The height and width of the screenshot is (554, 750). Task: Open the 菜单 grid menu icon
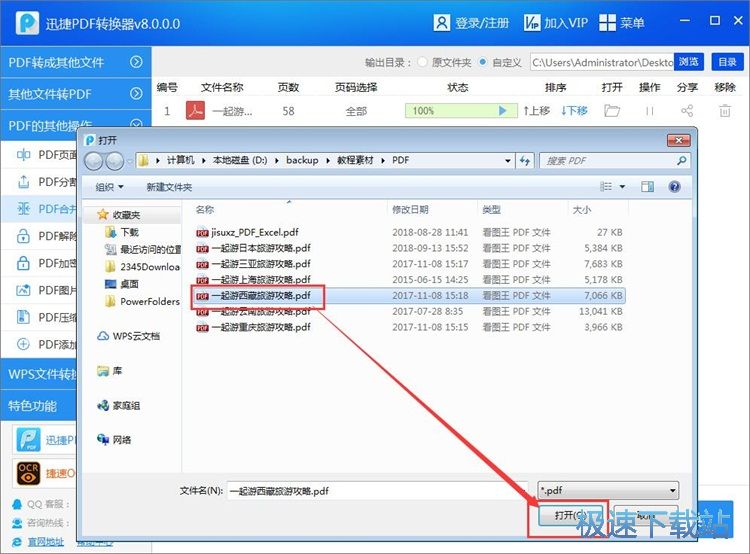coord(607,22)
